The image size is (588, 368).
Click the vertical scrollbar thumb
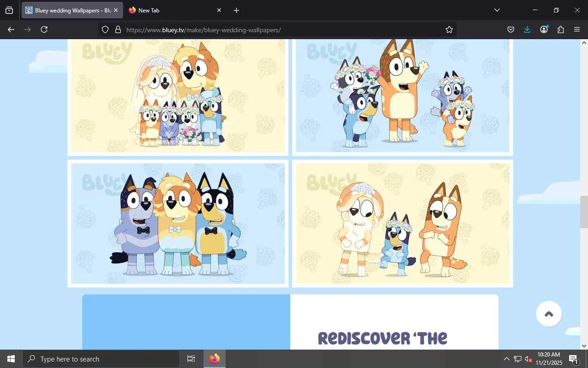pos(584,212)
